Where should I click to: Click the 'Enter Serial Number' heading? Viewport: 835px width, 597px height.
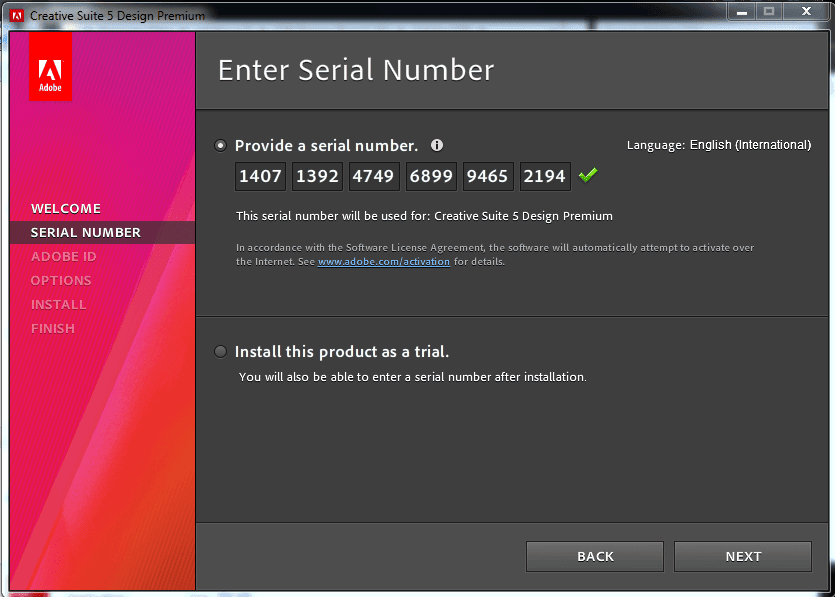click(x=356, y=70)
